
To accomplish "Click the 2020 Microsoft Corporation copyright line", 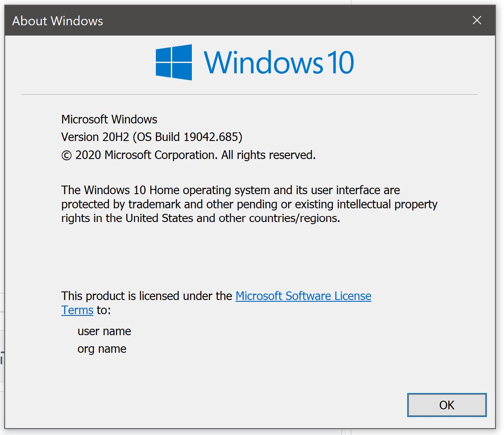I will [189, 155].
